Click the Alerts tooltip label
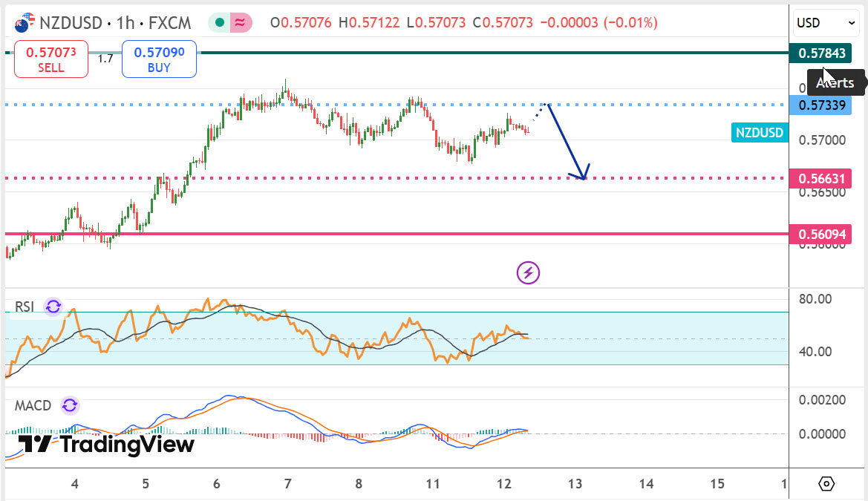This screenshot has width=868, height=501. tap(835, 83)
